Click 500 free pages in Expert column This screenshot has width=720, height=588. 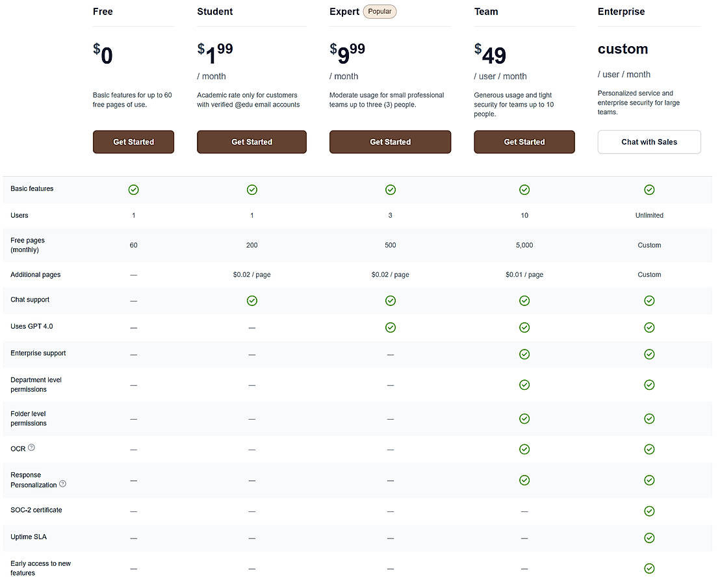[391, 245]
